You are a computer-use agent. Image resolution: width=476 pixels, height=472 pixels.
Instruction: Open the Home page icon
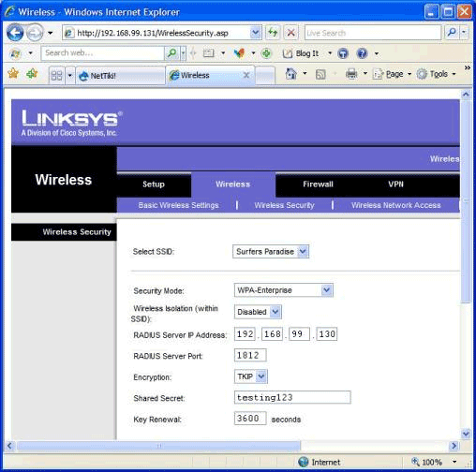click(x=290, y=74)
